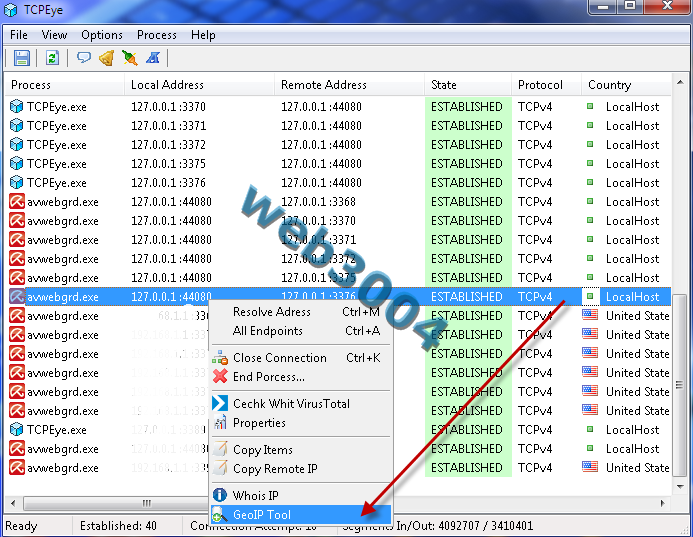The image size is (693, 537).
Task: Sort by State column header
Action: [x=468, y=84]
